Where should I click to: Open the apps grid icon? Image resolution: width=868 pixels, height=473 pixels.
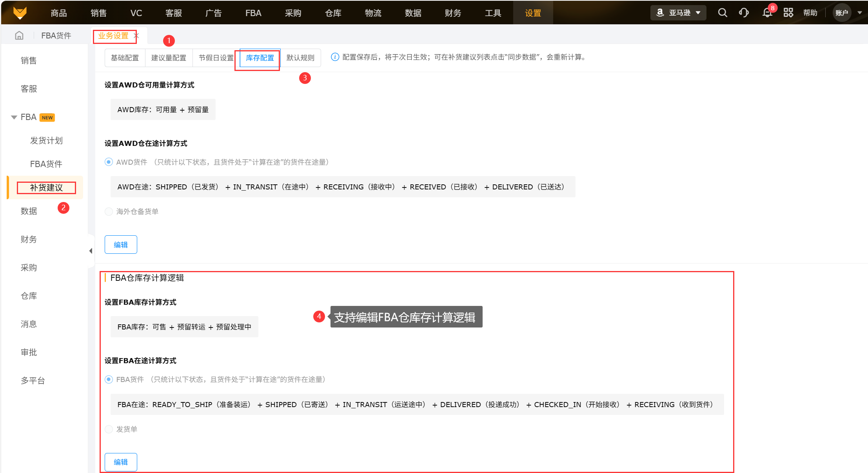click(788, 13)
